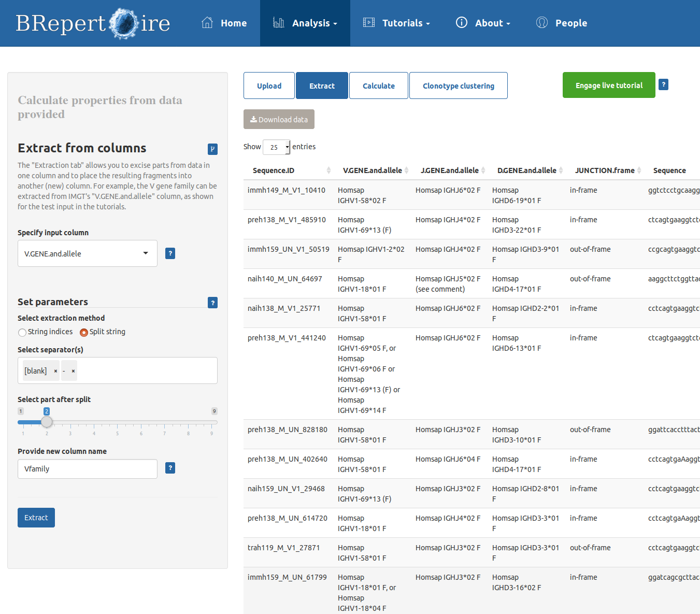700x614 pixels.
Task: Click help icon beside new column name
Action: click(x=170, y=468)
